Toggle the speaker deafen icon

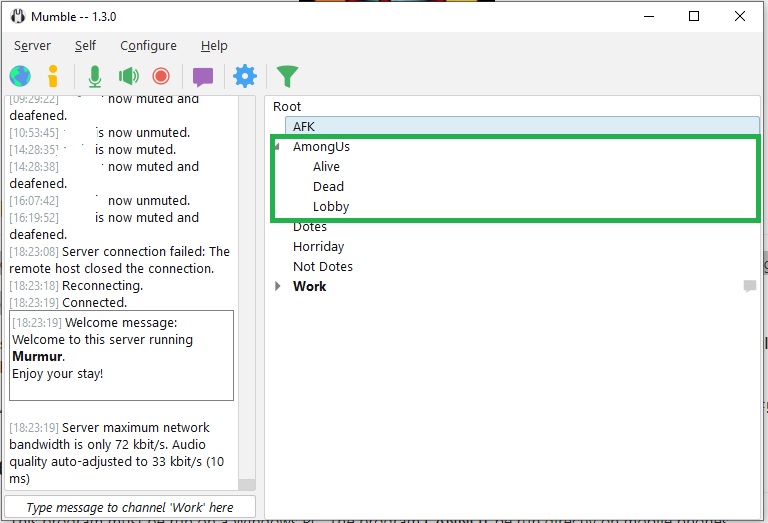coord(129,76)
